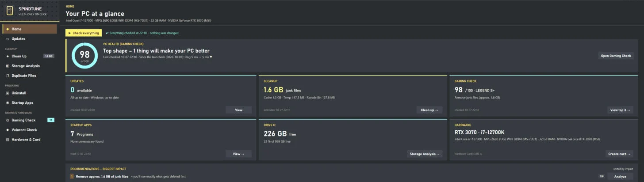The height and width of the screenshot is (182, 644).
Task: Click the 1.6 GB badge beside Clean Up
Action: coord(49,56)
